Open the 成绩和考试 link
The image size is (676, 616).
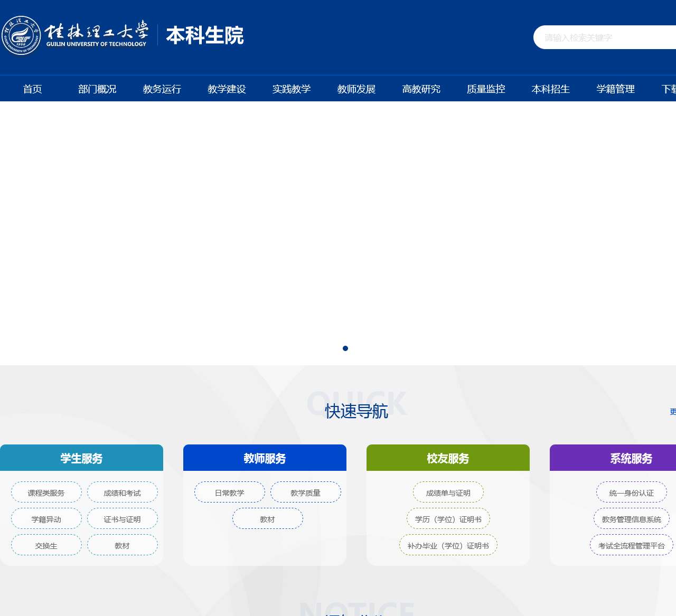pyautogui.click(x=123, y=492)
